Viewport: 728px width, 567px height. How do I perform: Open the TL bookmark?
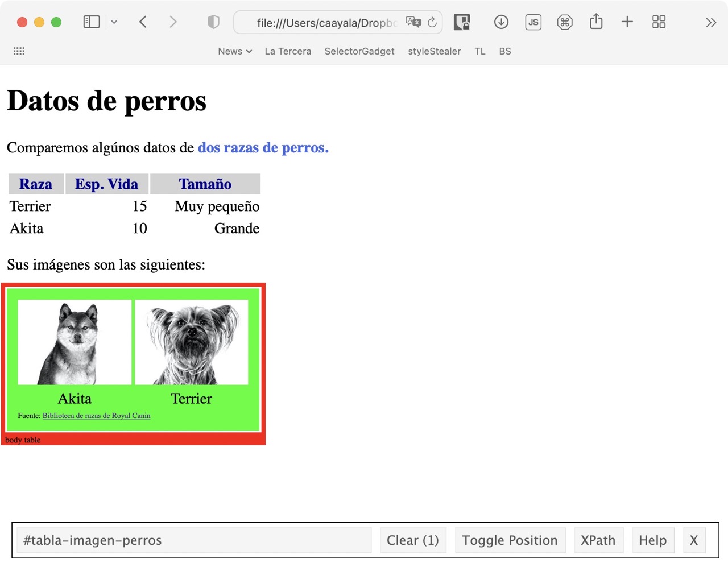point(480,51)
